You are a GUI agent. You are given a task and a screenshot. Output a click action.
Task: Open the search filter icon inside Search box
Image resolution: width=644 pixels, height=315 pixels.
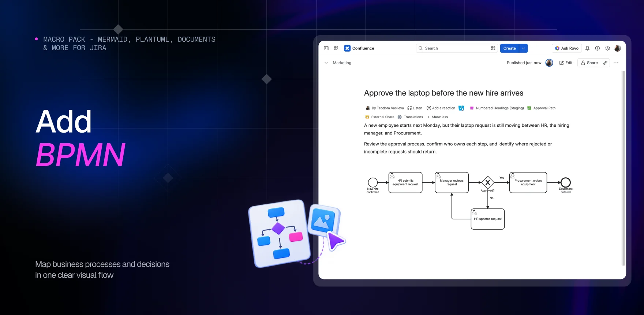point(493,48)
